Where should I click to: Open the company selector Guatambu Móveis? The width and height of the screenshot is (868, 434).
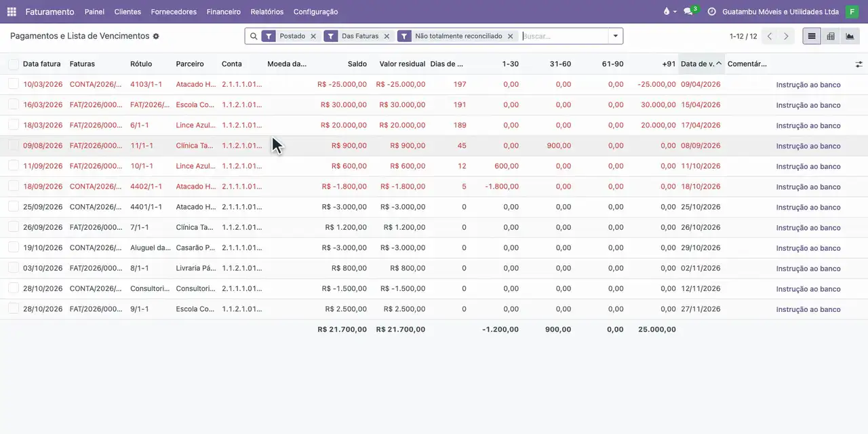tap(781, 12)
